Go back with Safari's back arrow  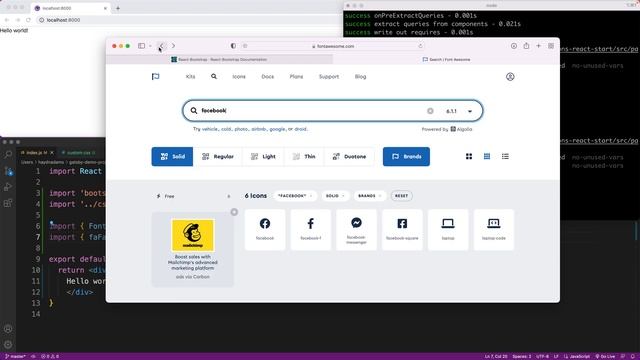161,46
